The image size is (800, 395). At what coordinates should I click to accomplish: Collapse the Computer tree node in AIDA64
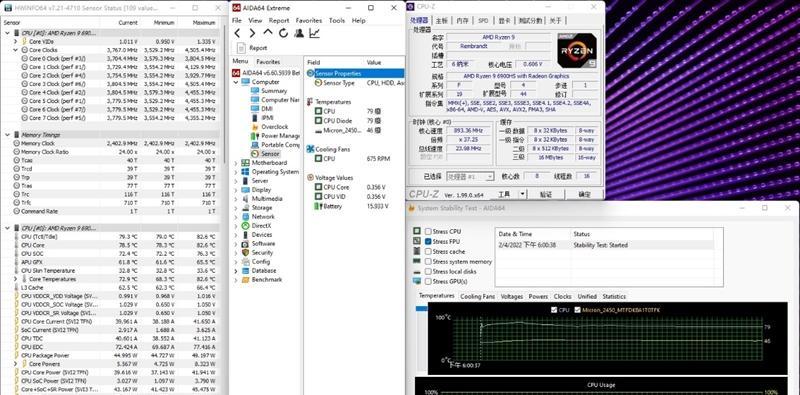click(x=236, y=82)
